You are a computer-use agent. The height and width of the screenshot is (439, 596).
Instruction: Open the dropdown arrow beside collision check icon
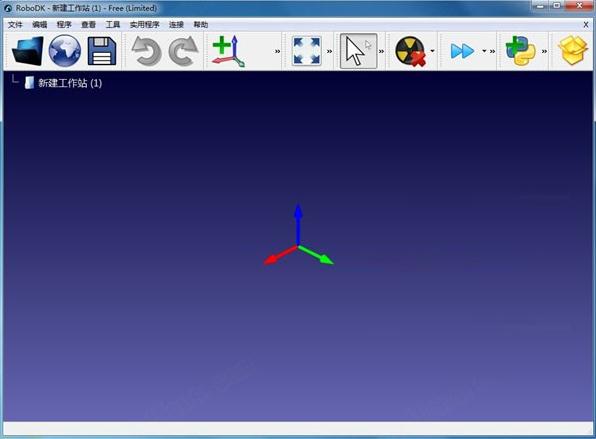click(x=432, y=51)
